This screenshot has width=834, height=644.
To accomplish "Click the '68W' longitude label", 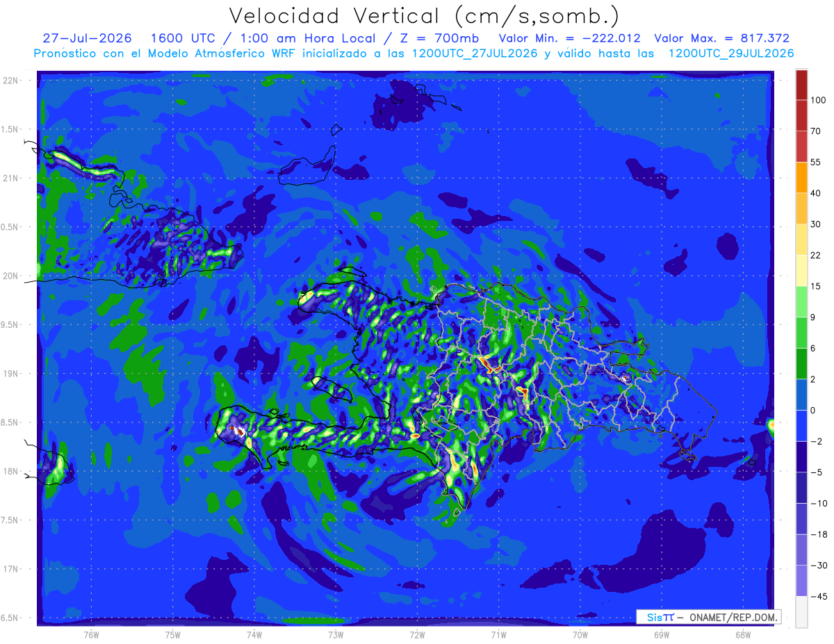I will pyautogui.click(x=742, y=634).
